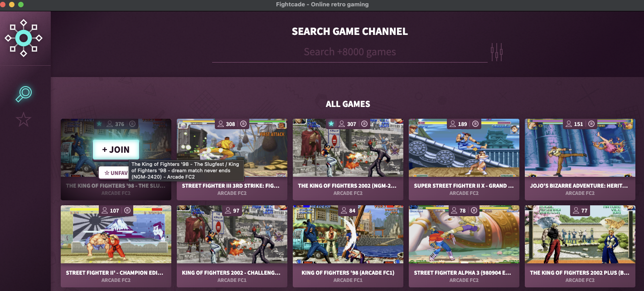
Task: Click the ranked R badge beside 308 players
Action: click(243, 124)
